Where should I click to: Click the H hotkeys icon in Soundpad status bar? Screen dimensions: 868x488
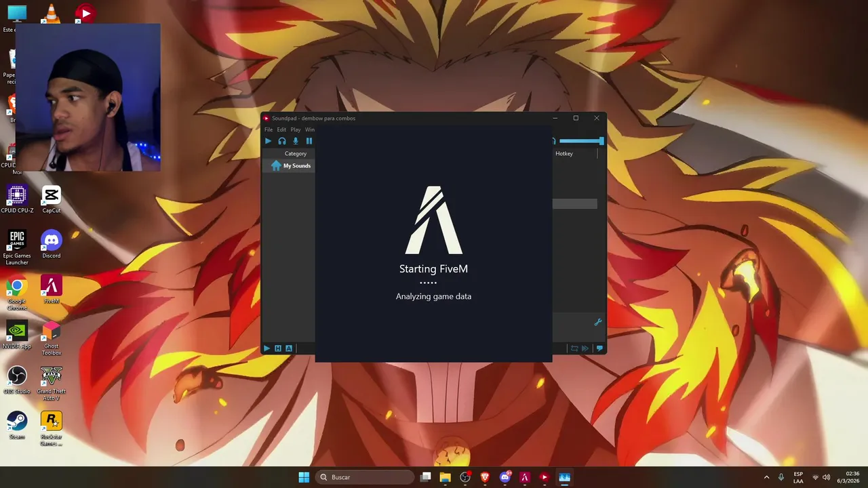[278, 348]
